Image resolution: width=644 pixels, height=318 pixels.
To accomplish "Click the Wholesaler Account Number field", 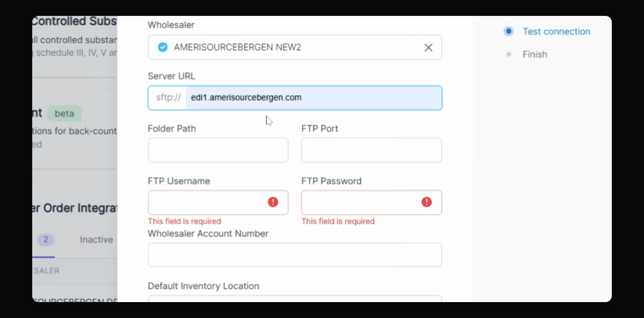I will (295, 255).
